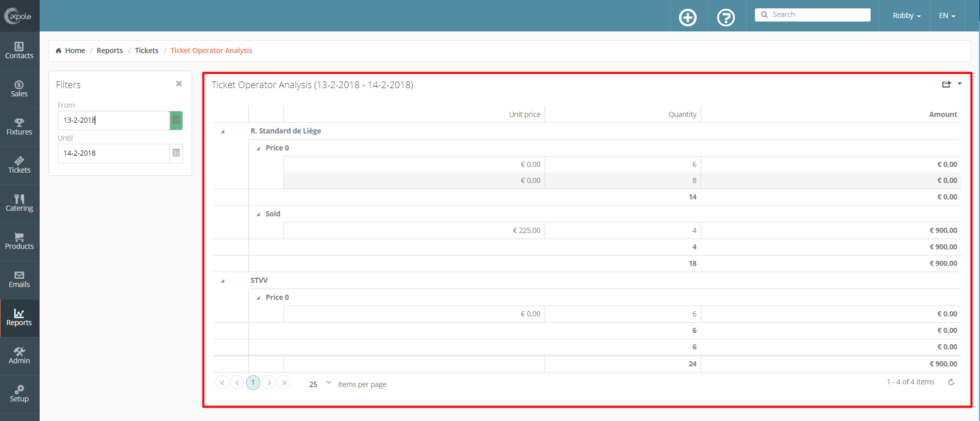Viewport: 980px width, 421px height.
Task: Click the plus add icon in header
Action: [688, 18]
